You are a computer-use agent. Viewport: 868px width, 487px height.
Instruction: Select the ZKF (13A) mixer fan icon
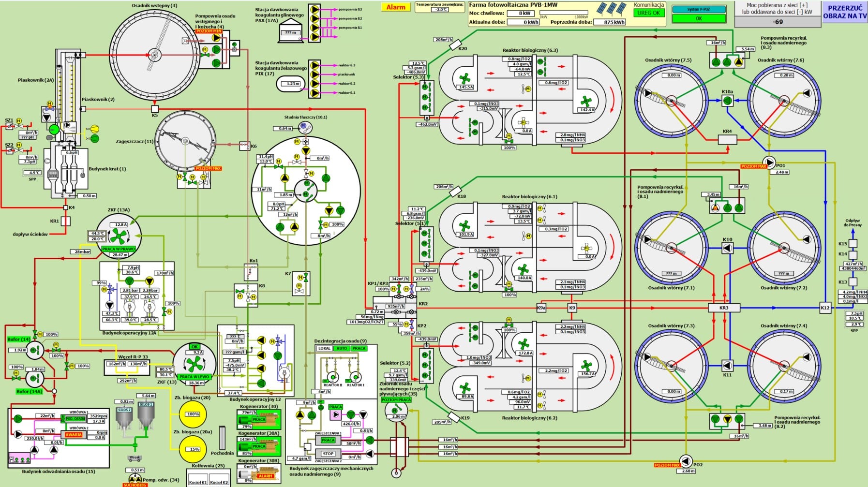tap(119, 236)
